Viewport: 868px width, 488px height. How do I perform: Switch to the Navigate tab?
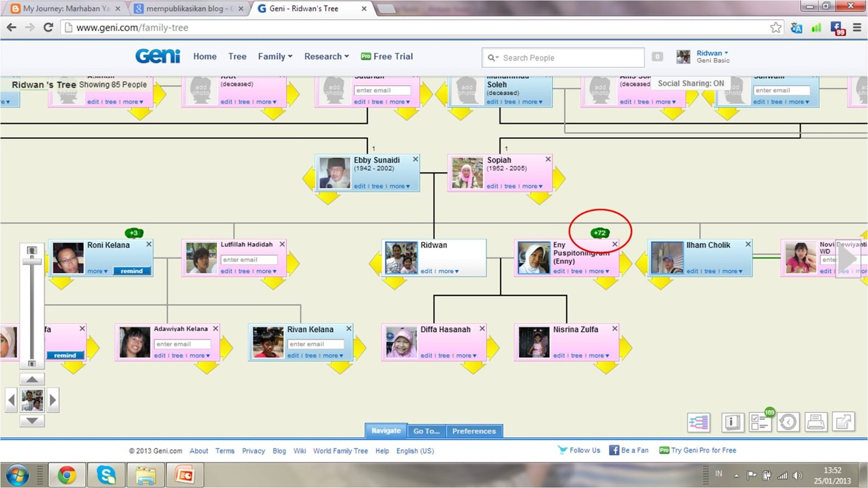click(x=386, y=431)
